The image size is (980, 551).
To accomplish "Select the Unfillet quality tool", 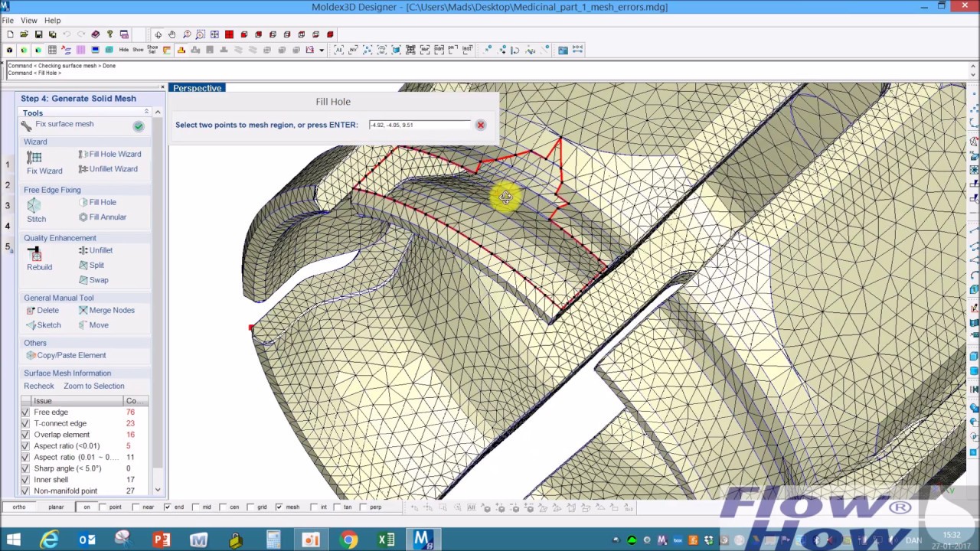I will 95,250.
